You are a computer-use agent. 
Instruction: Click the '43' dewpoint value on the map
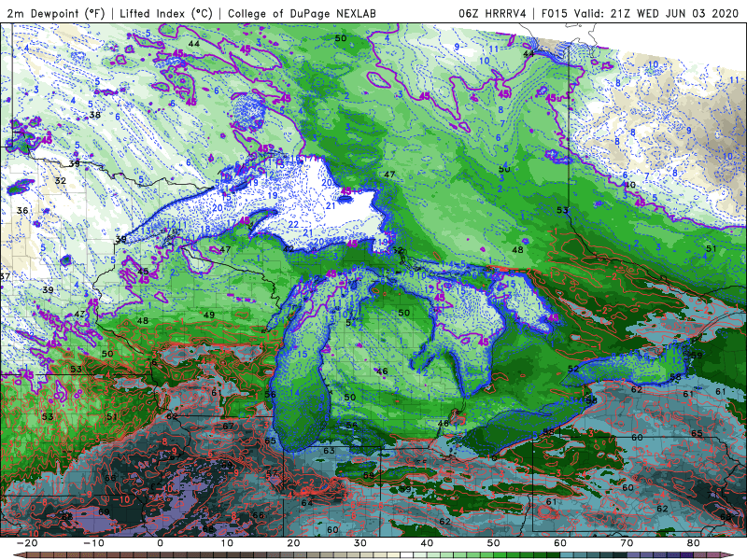[x=79, y=315]
